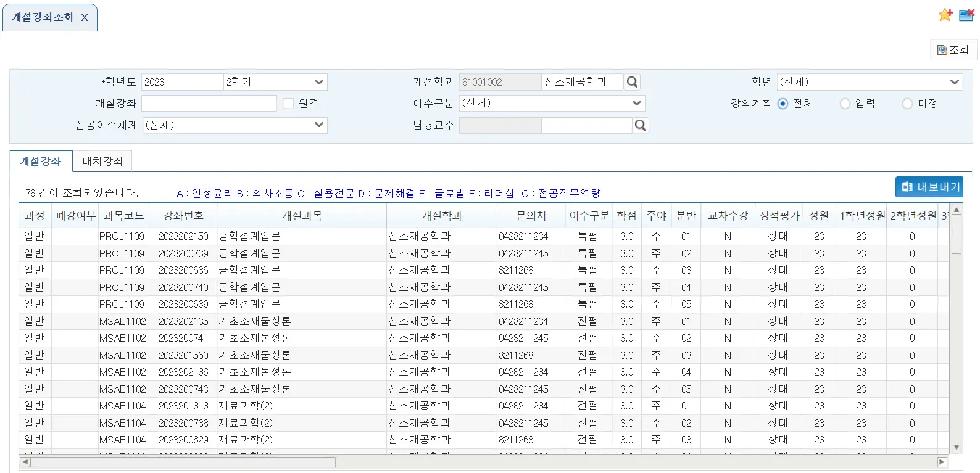Click the search icon for 담당교수
The image size is (980, 473).
[x=641, y=125]
